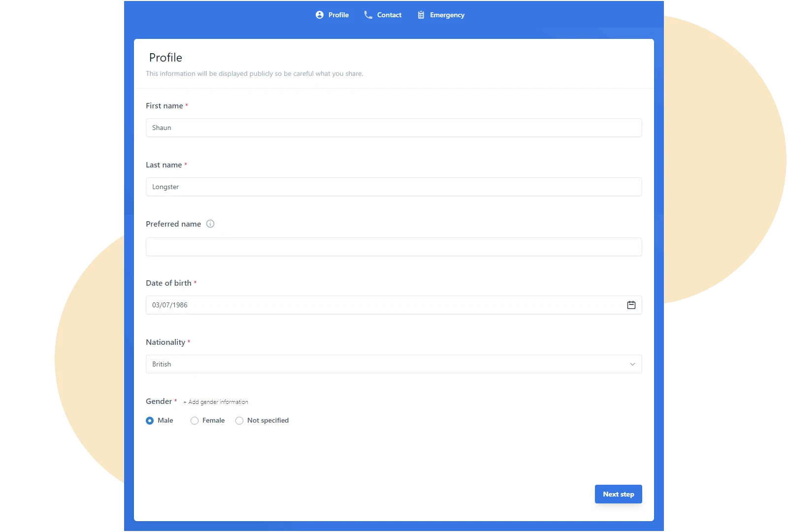The height and width of the screenshot is (532, 788).
Task: Click the empty Preferred name field
Action: pyautogui.click(x=394, y=246)
